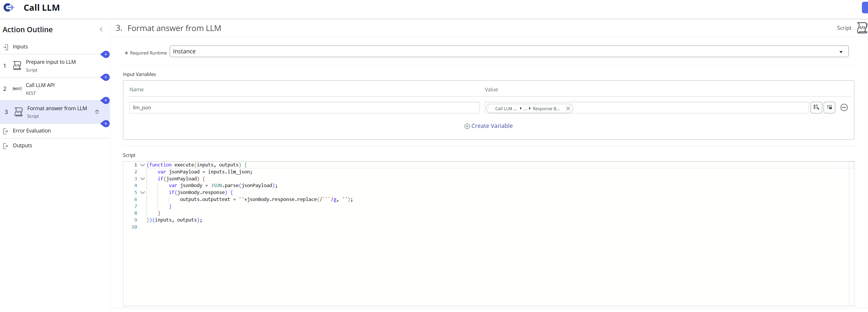This screenshot has height=312, width=868.
Task: Fold the if block at line 3
Action: [x=142, y=179]
